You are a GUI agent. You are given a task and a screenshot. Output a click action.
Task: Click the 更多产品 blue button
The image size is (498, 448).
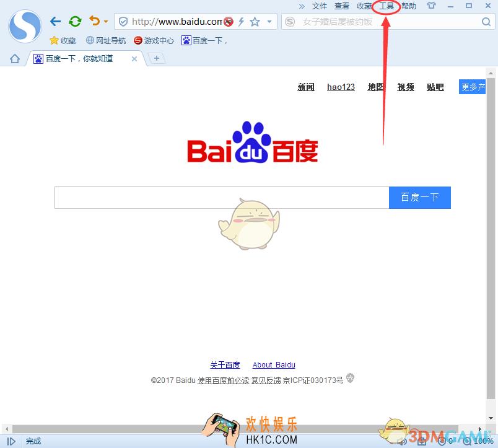coord(472,87)
